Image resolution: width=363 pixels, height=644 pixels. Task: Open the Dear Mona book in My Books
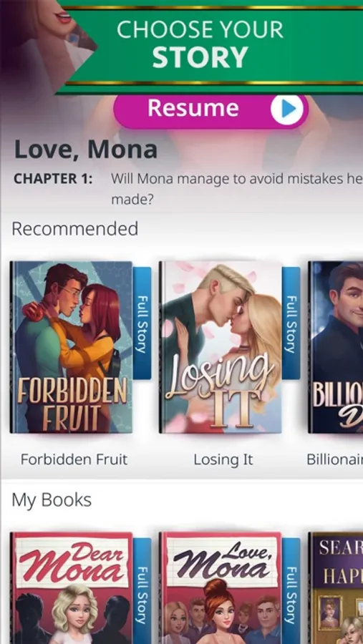point(72,587)
